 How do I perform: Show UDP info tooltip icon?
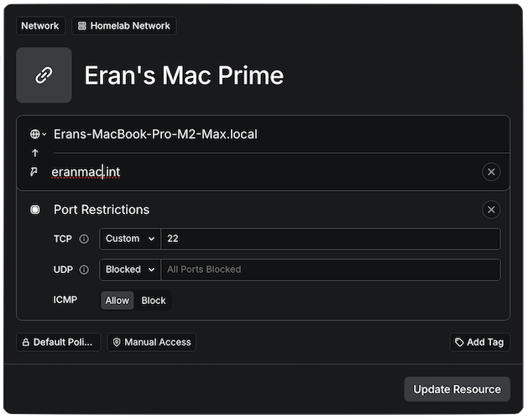point(84,270)
